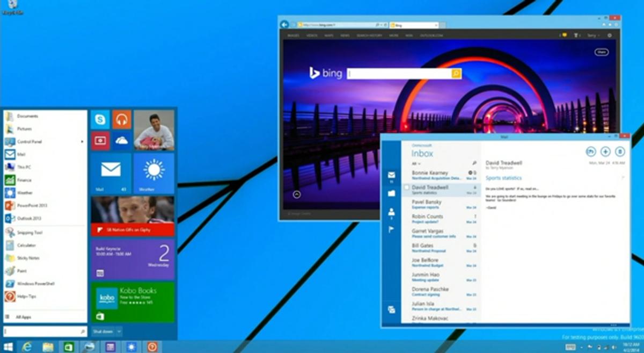Delete the open email with trash icon
Viewport: 644px width, 353px height.
click(x=620, y=152)
